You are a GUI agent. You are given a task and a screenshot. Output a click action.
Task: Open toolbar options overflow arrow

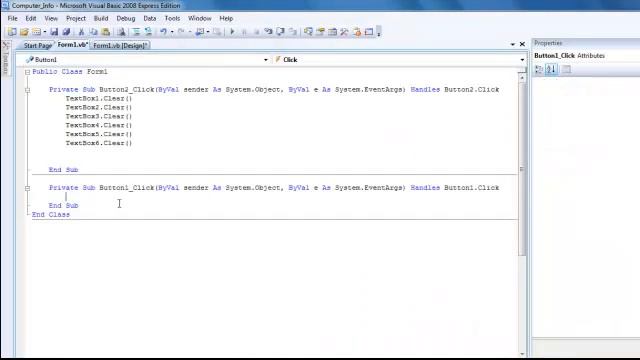pos(379,32)
